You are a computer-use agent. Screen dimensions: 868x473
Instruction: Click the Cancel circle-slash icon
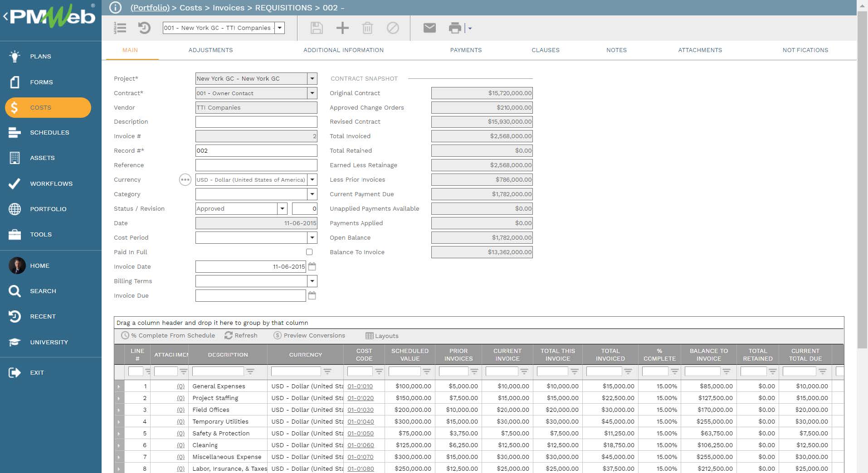pos(393,28)
